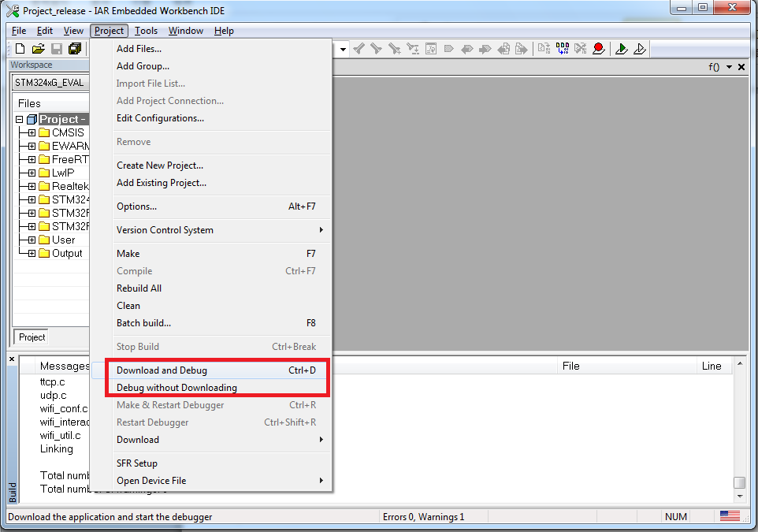Open the View menu
Viewport: 758px width, 532px height.
73,31
